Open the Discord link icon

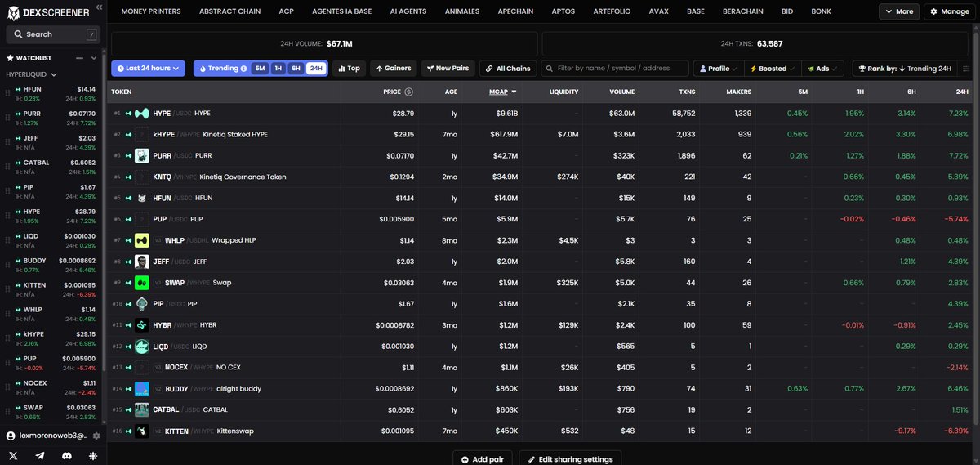click(x=67, y=455)
